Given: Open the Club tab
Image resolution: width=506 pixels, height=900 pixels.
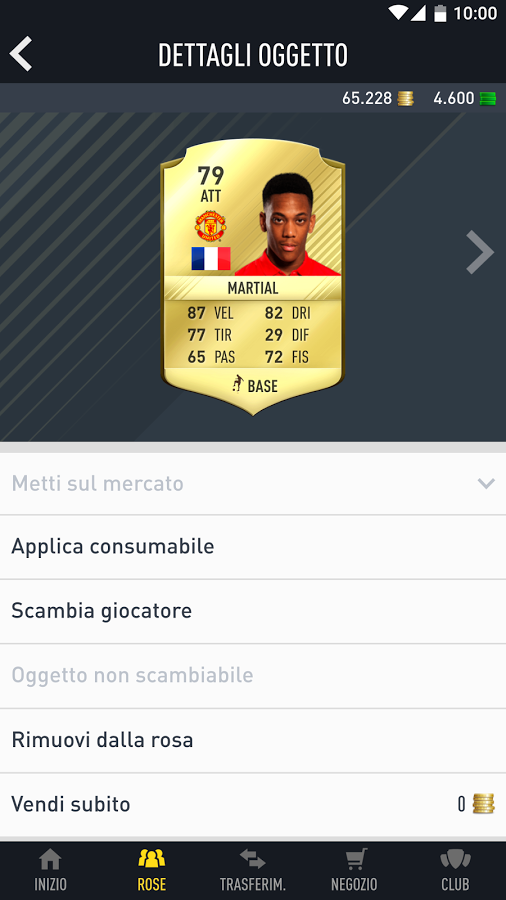Looking at the screenshot, I should [455, 870].
